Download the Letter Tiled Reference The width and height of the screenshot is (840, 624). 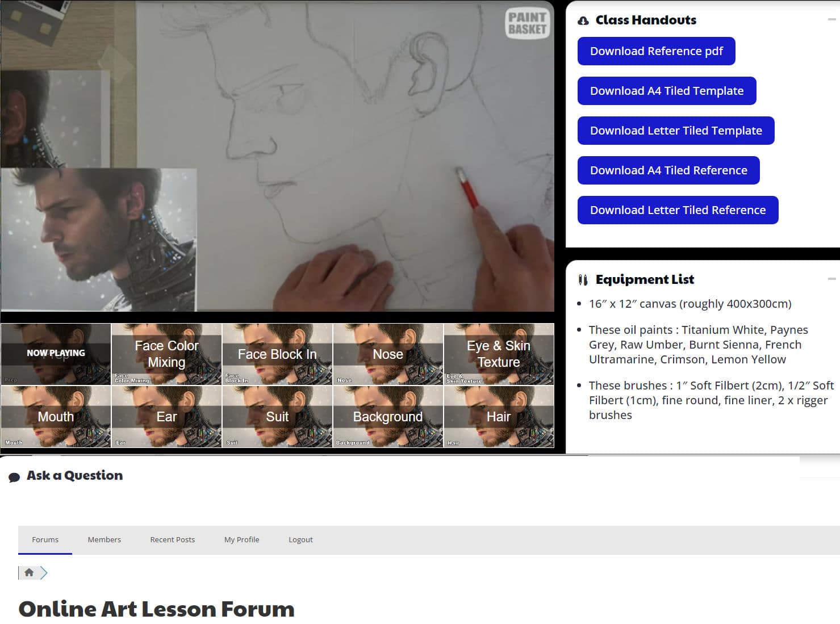[x=677, y=210]
